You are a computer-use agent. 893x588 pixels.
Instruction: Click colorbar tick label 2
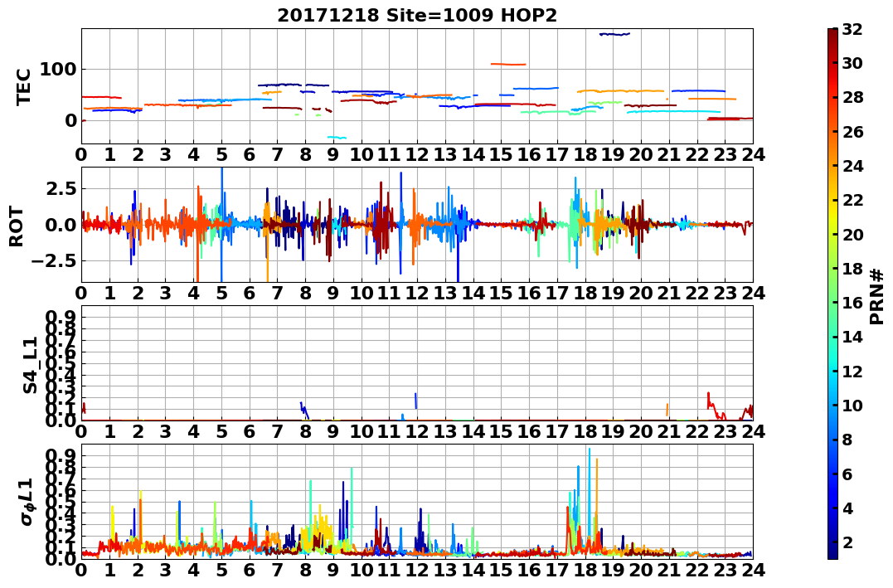click(x=847, y=542)
